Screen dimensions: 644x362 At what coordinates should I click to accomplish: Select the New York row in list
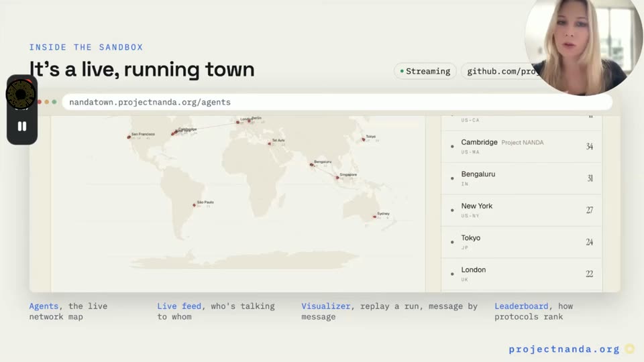(x=522, y=210)
